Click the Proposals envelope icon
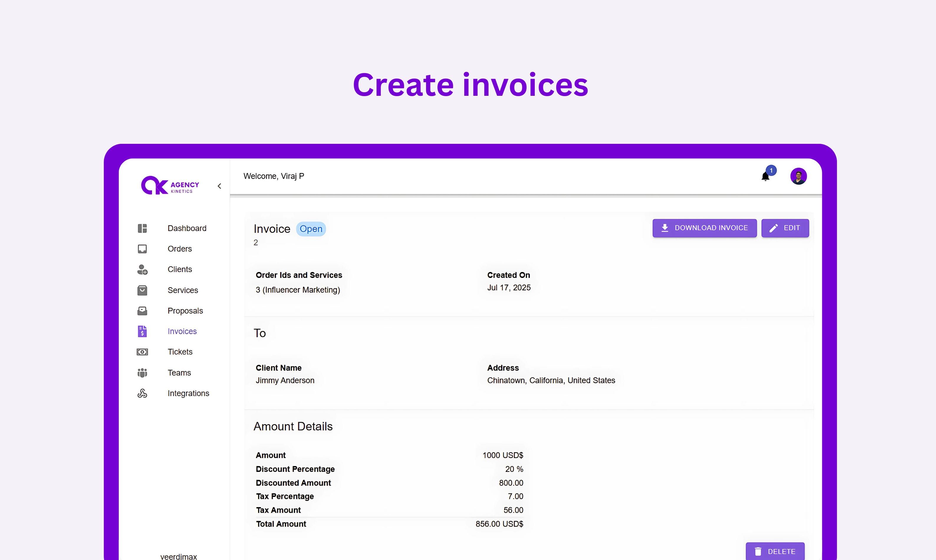The width and height of the screenshot is (936, 560). tap(142, 311)
